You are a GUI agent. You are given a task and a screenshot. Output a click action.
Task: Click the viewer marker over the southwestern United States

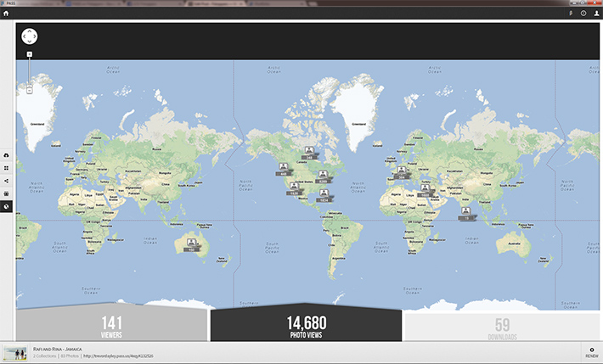(x=294, y=188)
